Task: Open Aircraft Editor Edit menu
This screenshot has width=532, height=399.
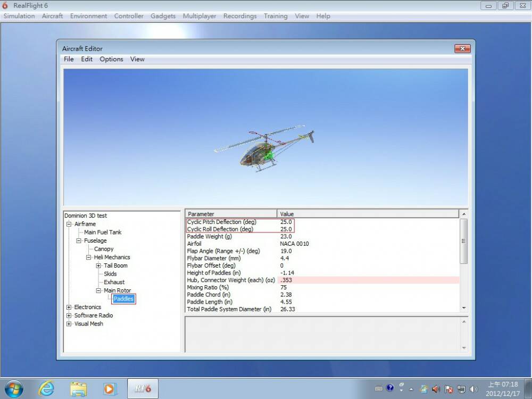Action: 87,59
